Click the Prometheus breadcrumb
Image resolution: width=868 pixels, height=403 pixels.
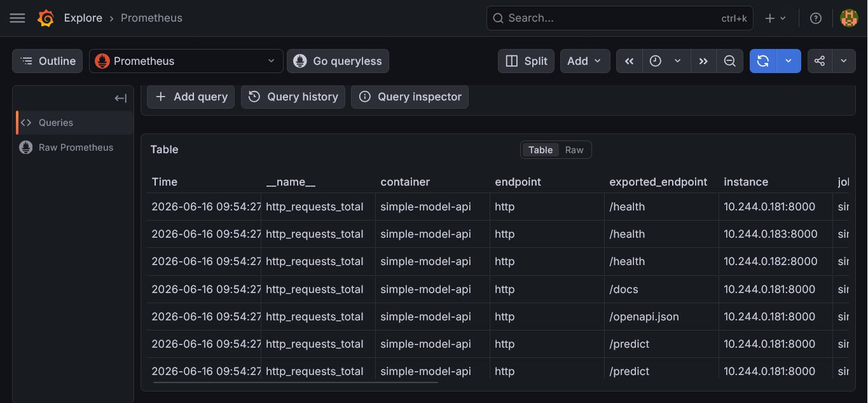pos(151,18)
